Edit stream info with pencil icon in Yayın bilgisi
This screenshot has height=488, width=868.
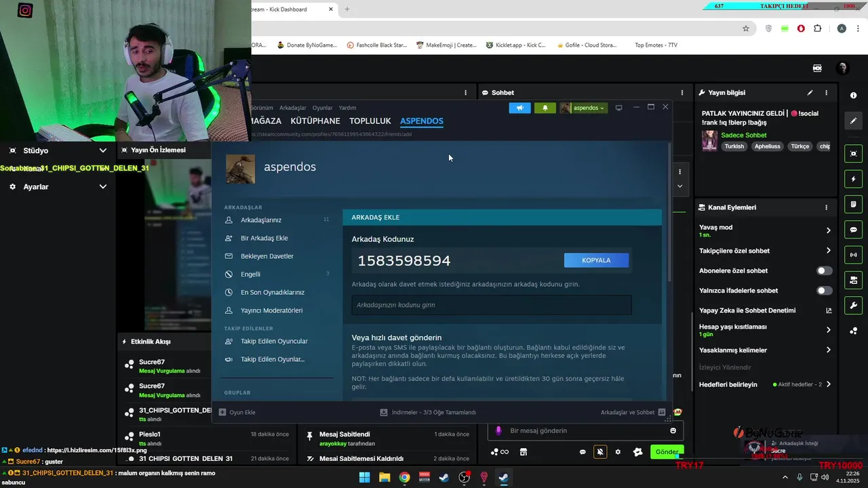810,93
